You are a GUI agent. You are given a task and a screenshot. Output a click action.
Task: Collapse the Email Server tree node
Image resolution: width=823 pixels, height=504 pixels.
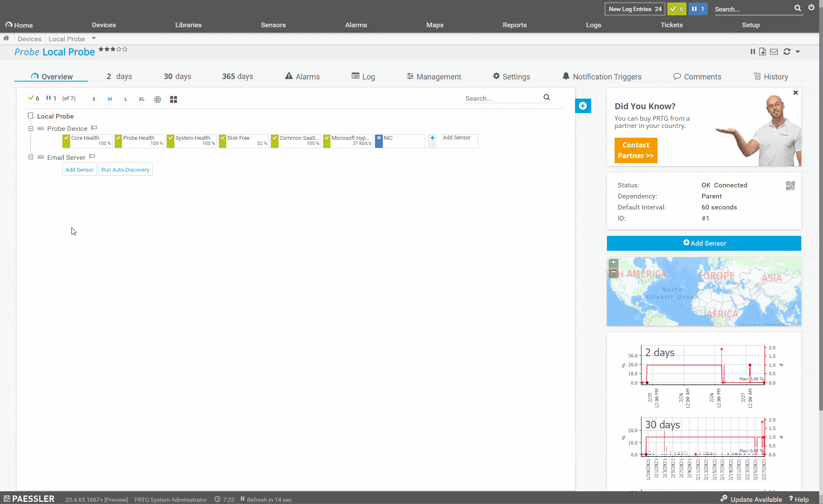coord(31,157)
